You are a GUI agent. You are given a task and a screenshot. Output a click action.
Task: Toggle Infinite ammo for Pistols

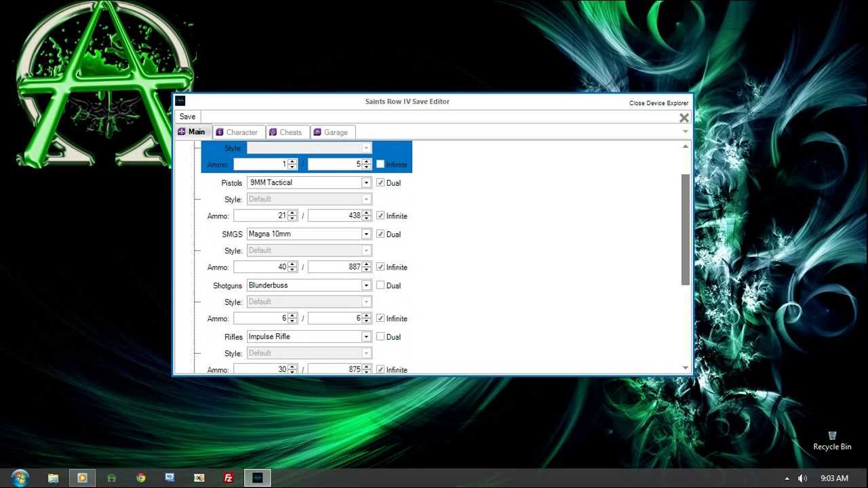click(380, 216)
